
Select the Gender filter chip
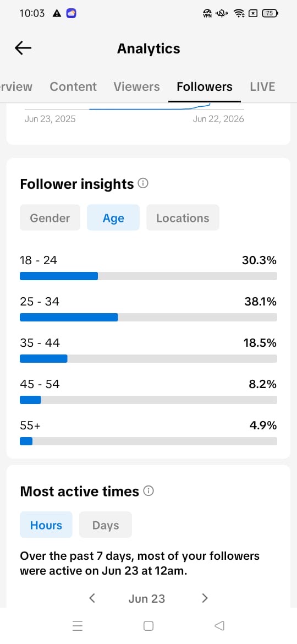pyautogui.click(x=50, y=217)
